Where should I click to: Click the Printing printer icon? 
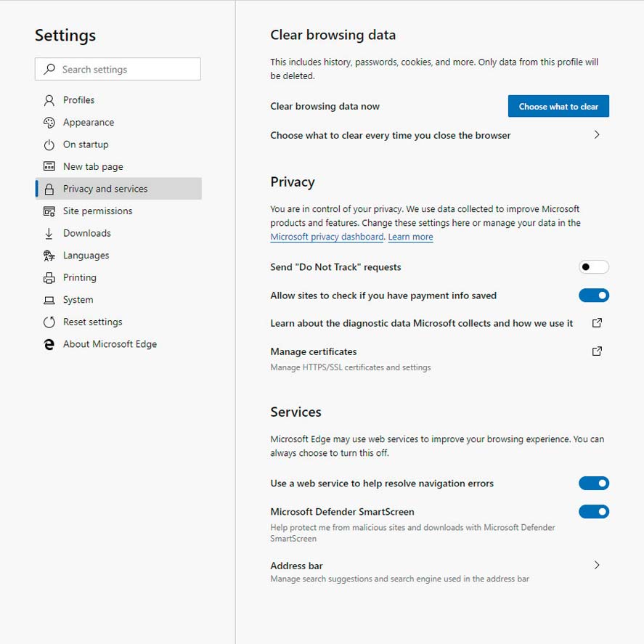49,277
